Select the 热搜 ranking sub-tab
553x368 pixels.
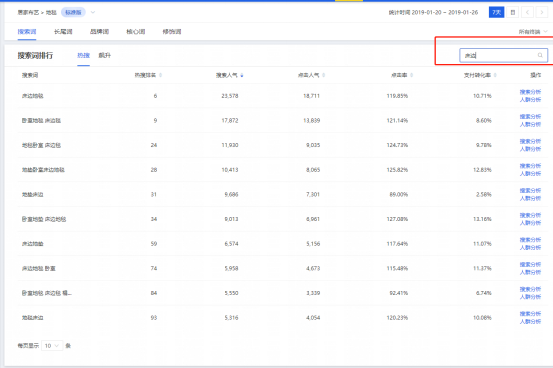[x=84, y=55]
